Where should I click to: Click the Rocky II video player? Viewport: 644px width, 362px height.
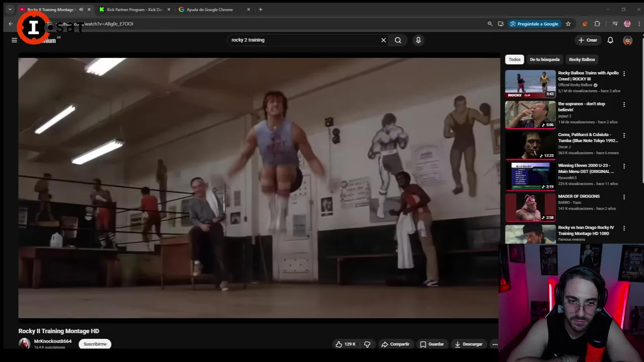(x=259, y=188)
